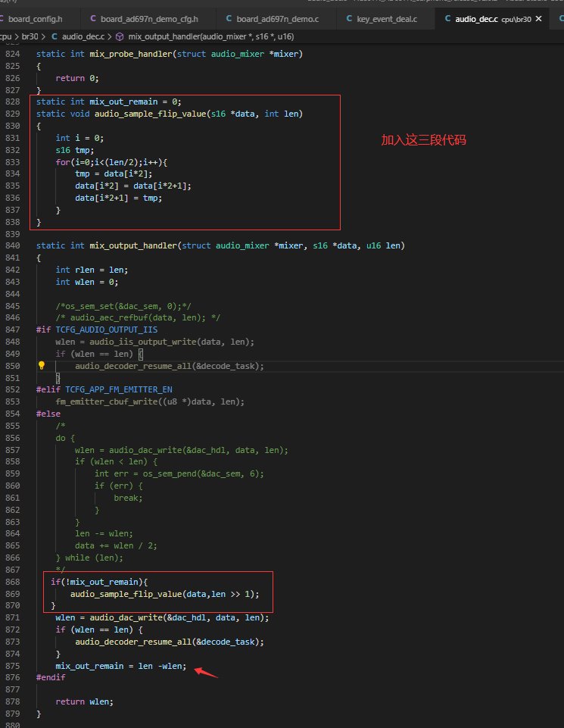Click the commented os_sem_set line
Viewport: 564px width, 728px height.
123,306
